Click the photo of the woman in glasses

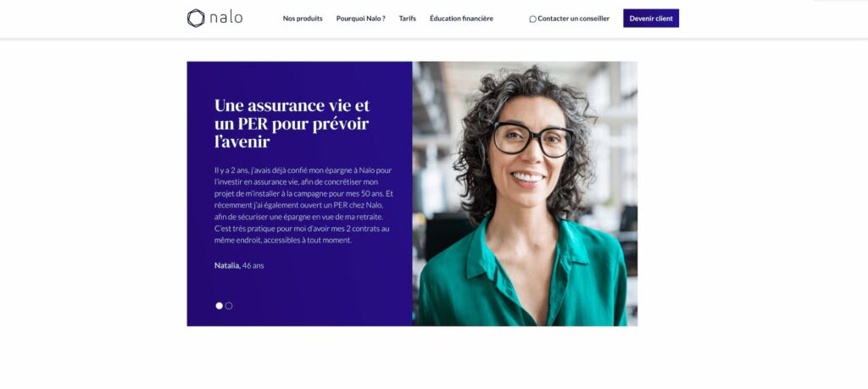[x=525, y=194]
